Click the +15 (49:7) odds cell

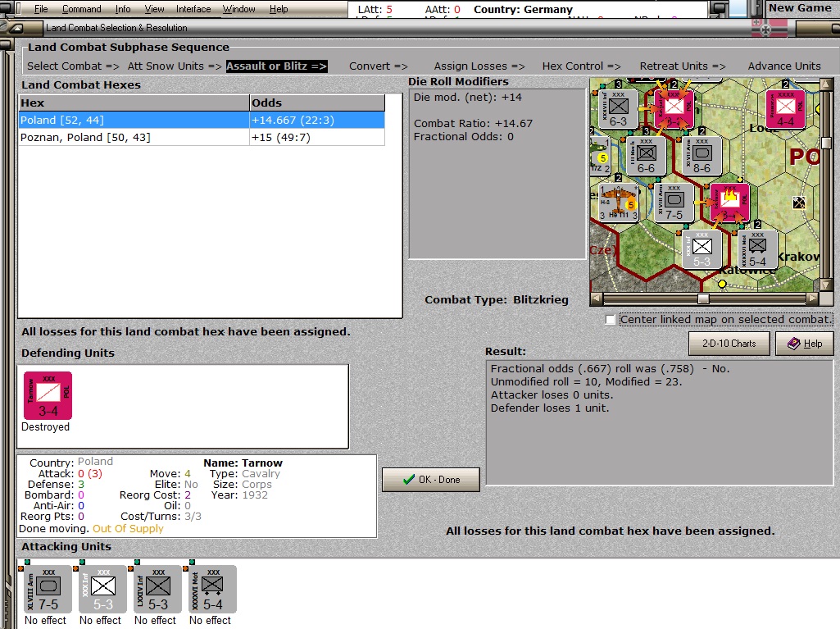point(317,137)
